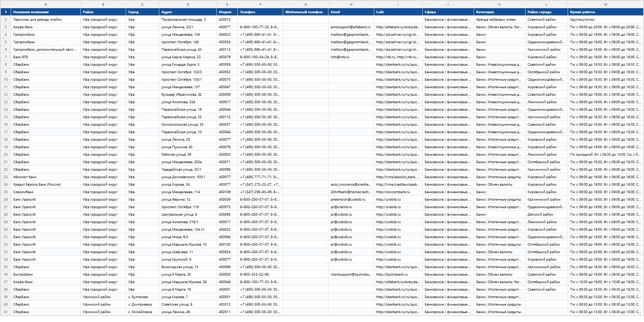
Task: Click postal index 450501
Action: (227, 297)
